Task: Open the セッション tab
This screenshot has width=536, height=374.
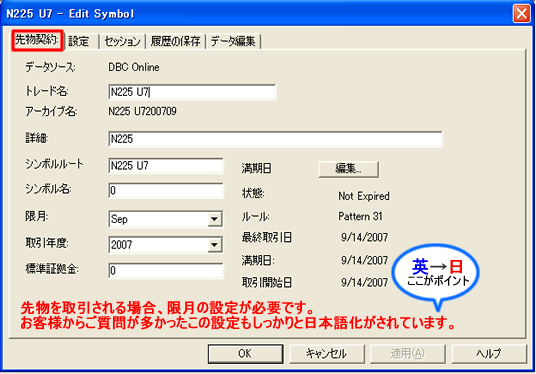Action: tap(122, 41)
